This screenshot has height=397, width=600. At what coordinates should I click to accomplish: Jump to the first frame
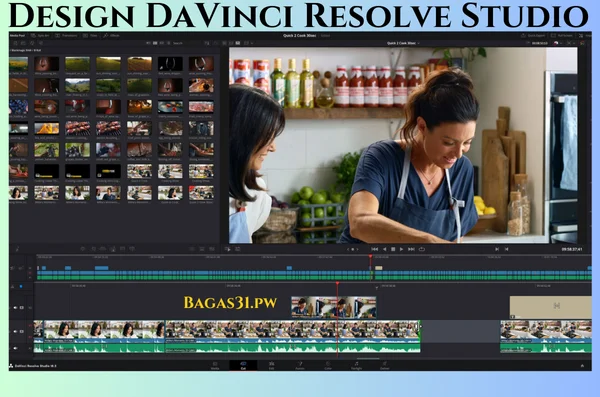[375, 249]
